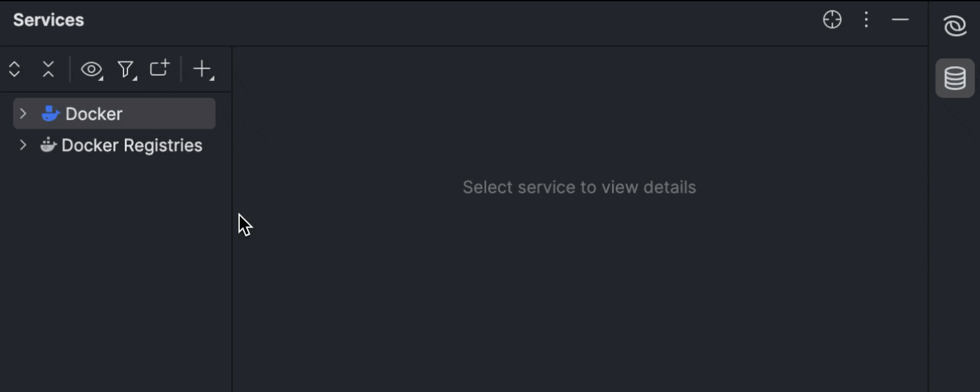Open the AI Assistant spiral icon
Viewport: 980px width, 392px height.
(x=955, y=27)
